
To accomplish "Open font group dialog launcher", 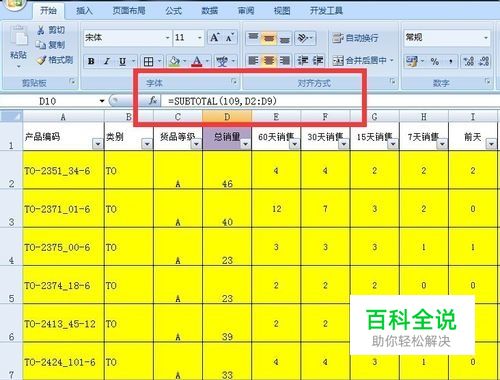I will point(234,81).
